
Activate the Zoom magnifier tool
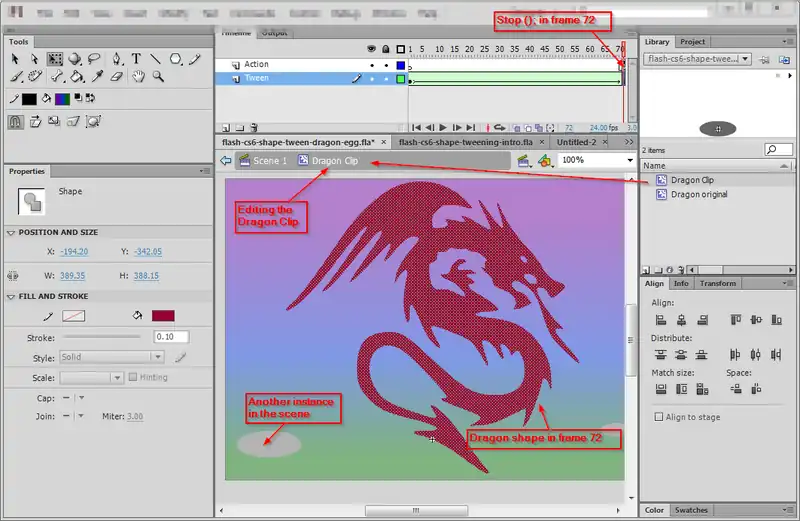(158, 76)
